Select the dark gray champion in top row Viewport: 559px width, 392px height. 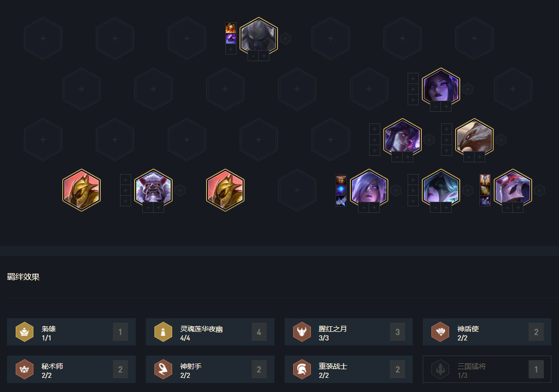pos(258,37)
